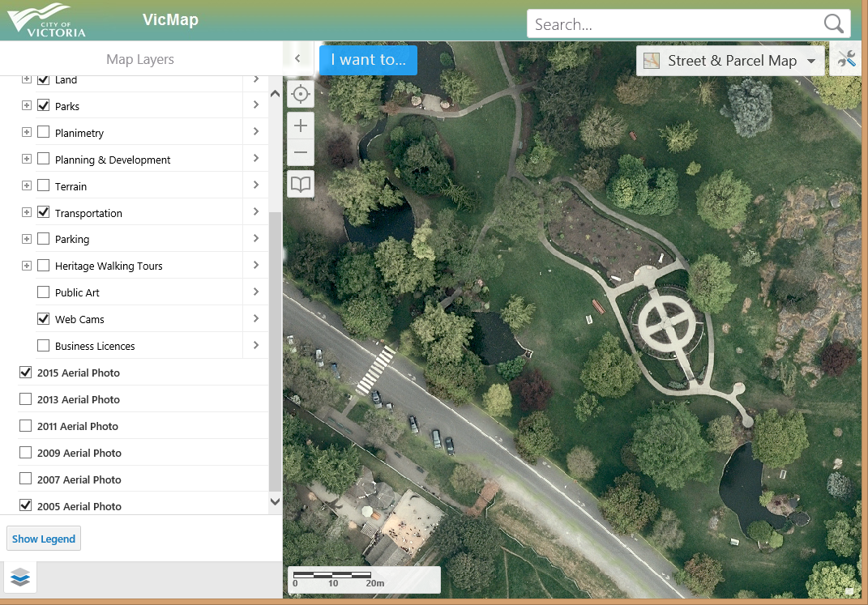Click the 2005 Aerial Photo label
This screenshot has height=605, width=868.
coord(79,506)
